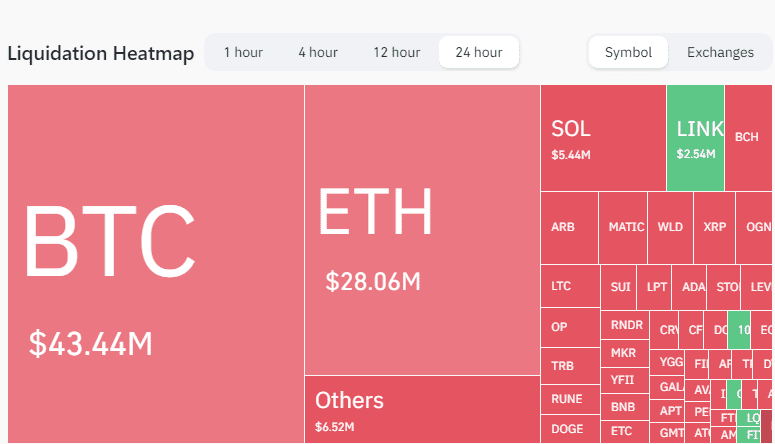Select the WLD tile
Screen dimensions: 775x444
point(670,228)
